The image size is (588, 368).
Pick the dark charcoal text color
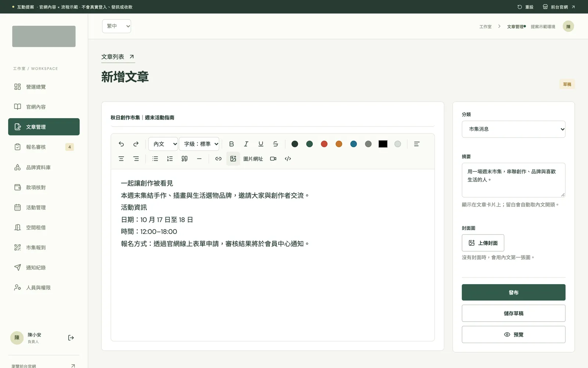click(x=295, y=144)
